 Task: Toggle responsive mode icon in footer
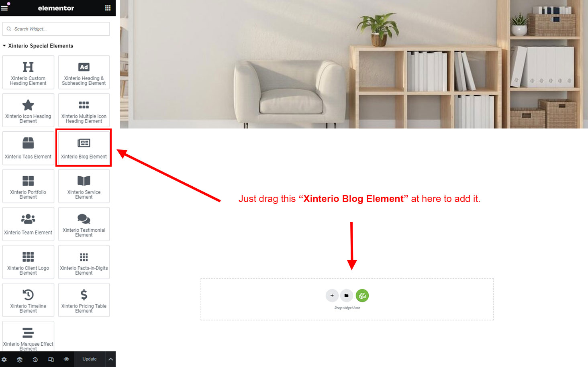(x=51, y=359)
